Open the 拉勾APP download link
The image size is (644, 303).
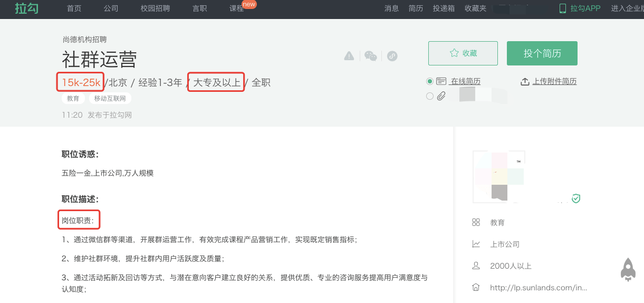coord(580,8)
